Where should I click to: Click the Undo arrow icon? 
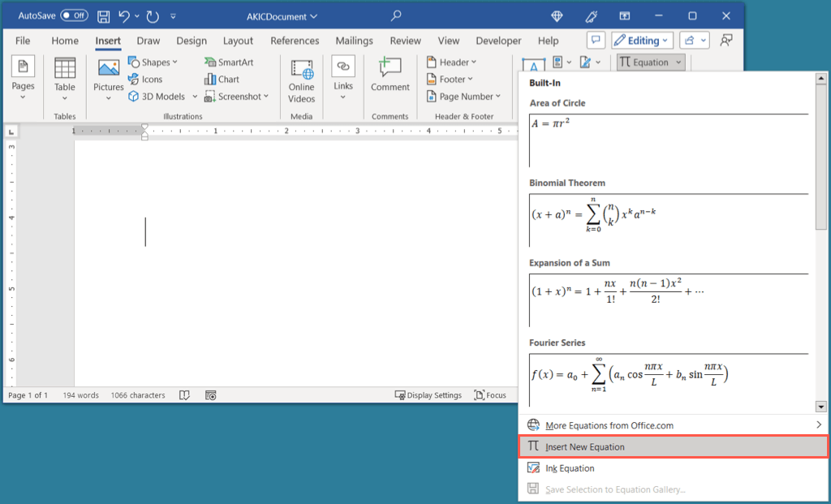(124, 15)
